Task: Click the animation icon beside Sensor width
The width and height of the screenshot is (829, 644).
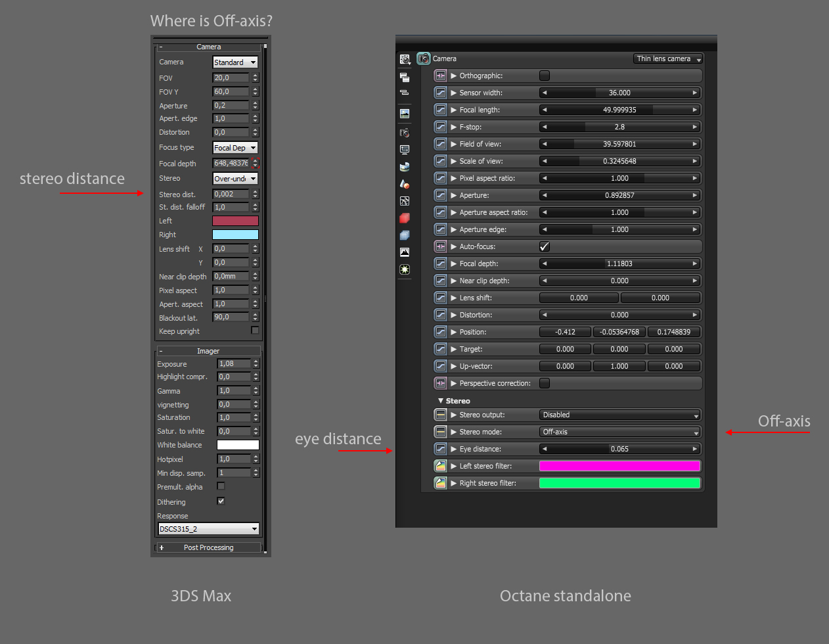Action: tap(441, 93)
